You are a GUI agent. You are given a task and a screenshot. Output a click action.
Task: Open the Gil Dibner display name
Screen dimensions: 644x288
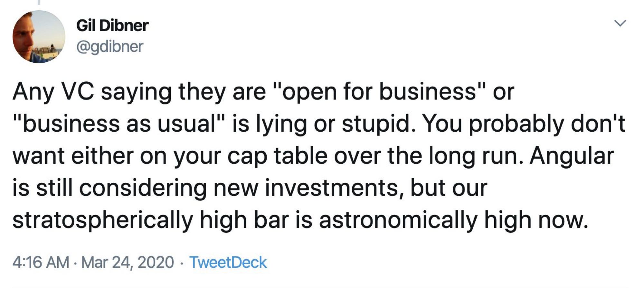pos(112,25)
